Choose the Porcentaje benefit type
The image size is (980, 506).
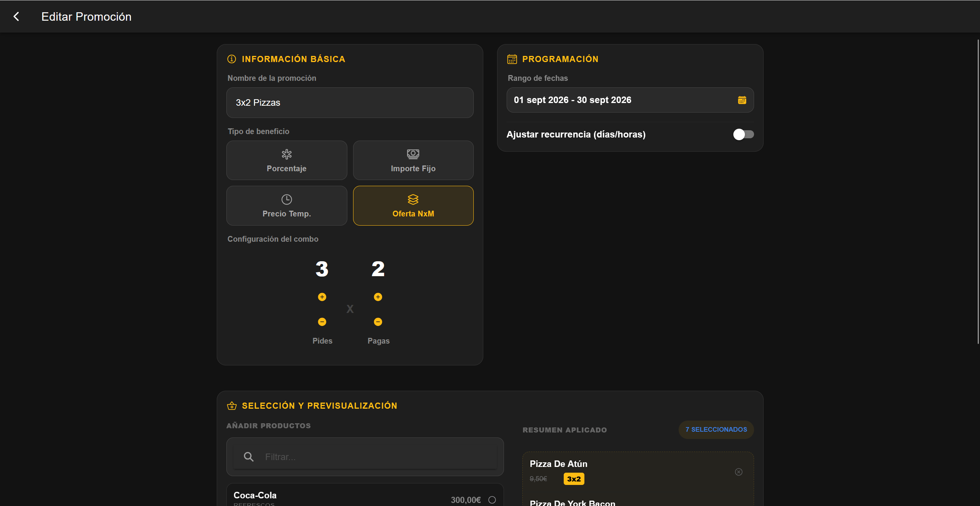[x=286, y=160]
